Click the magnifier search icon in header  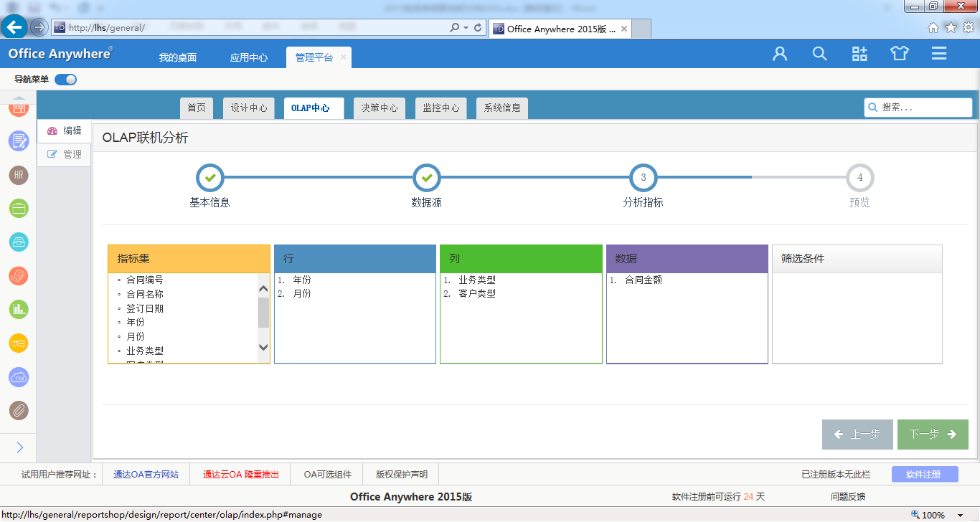819,54
